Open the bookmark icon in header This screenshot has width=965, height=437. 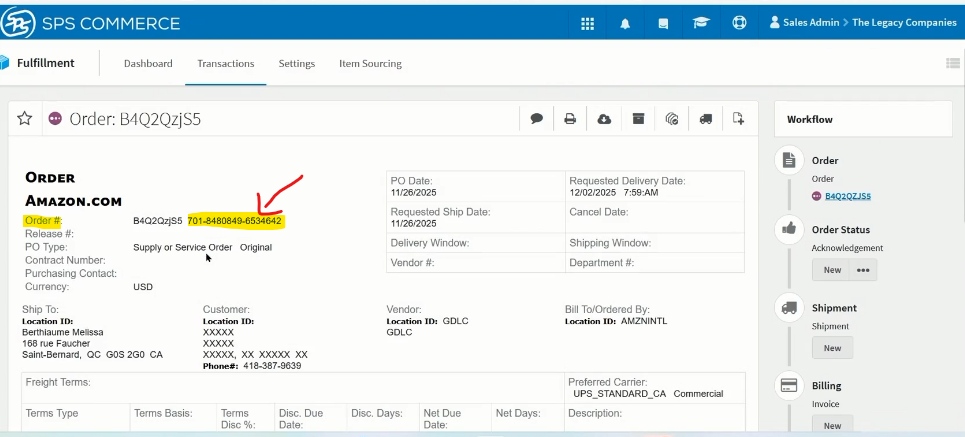[x=663, y=24]
